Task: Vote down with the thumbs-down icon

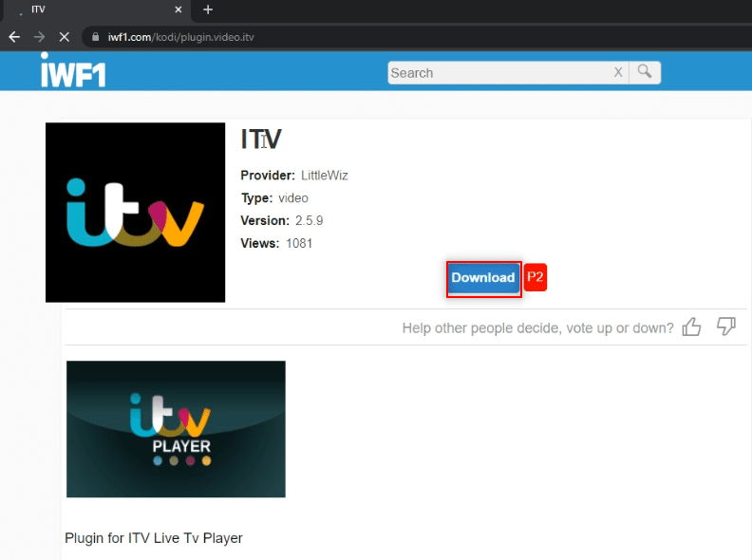Action: tap(726, 327)
